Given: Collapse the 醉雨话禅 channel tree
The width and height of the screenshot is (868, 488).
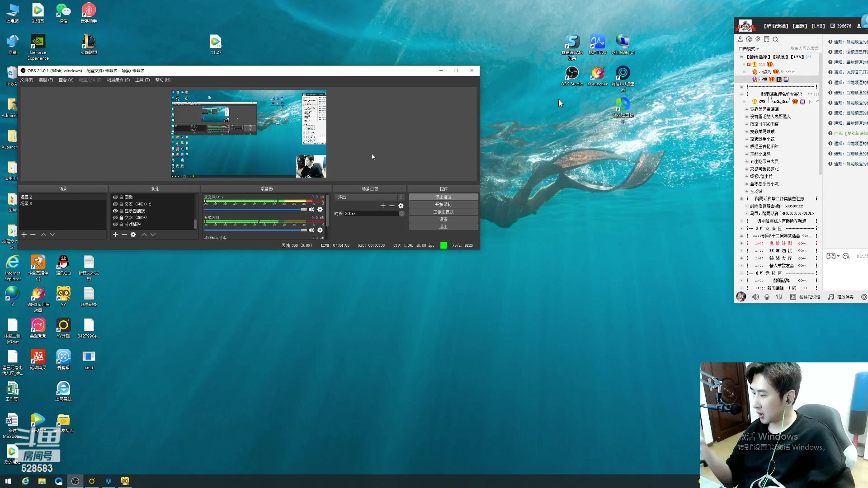Looking at the screenshot, I should (x=741, y=57).
